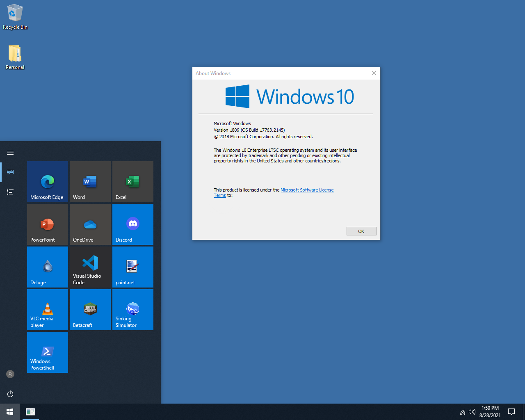Image resolution: width=525 pixels, height=420 pixels.
Task: Launch PowerPoint from pinned tiles
Action: 48,224
